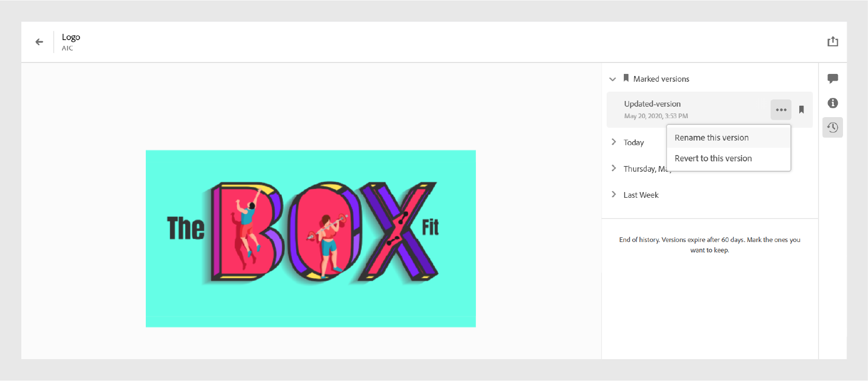The height and width of the screenshot is (381, 868).
Task: Click the AIC file type label
Action: tap(67, 48)
